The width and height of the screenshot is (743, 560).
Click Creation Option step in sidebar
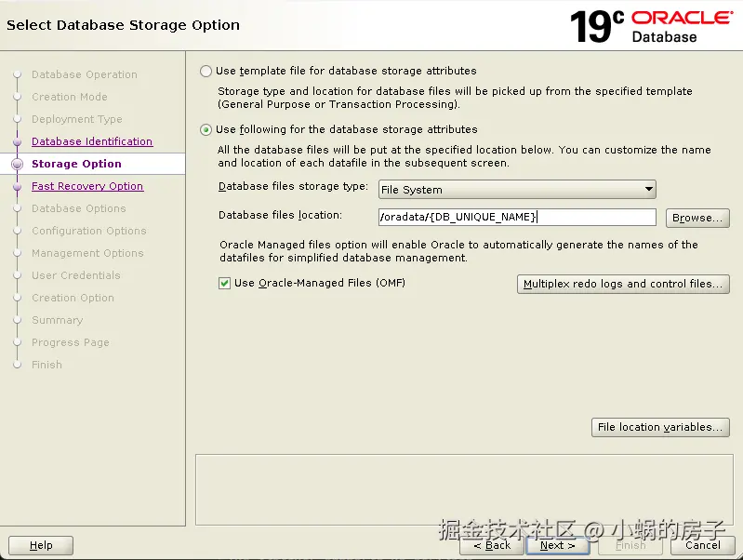[x=73, y=298]
